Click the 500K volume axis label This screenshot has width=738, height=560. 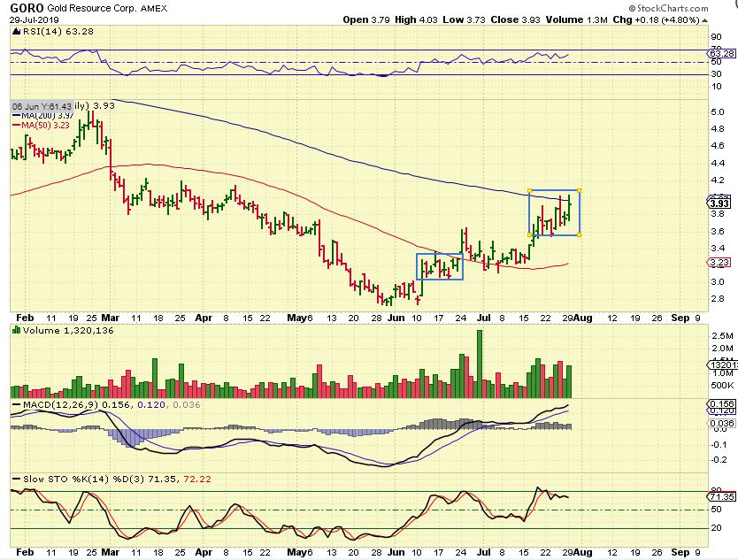click(x=722, y=386)
